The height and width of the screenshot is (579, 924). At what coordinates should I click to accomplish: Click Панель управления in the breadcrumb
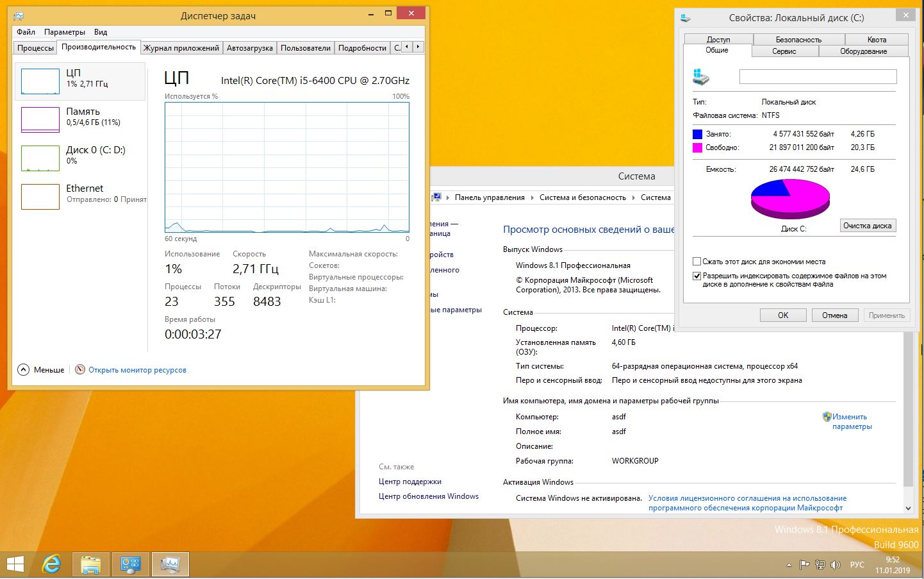pos(490,197)
